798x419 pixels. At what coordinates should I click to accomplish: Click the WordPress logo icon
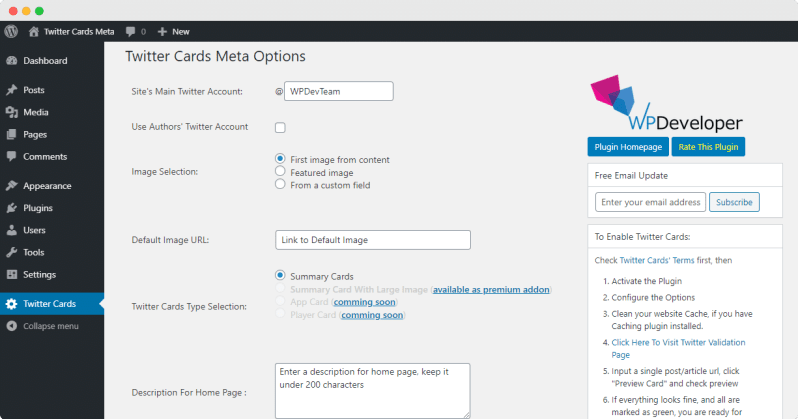(x=11, y=31)
